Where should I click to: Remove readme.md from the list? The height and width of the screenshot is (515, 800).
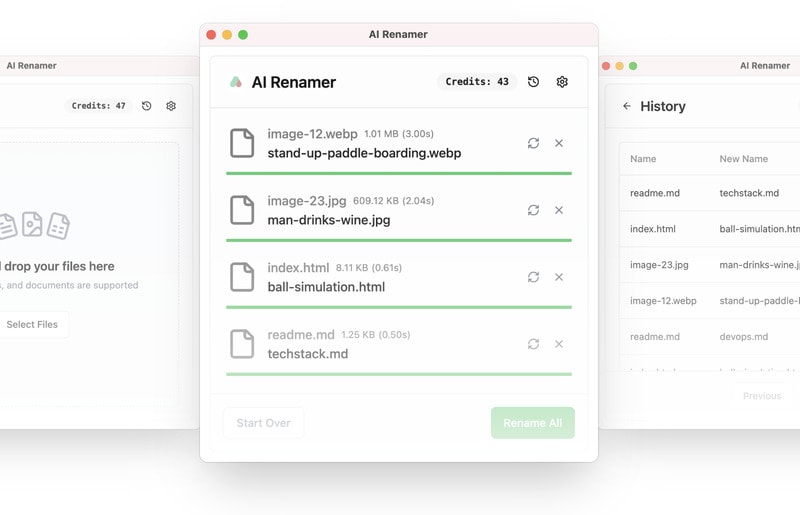(x=559, y=344)
